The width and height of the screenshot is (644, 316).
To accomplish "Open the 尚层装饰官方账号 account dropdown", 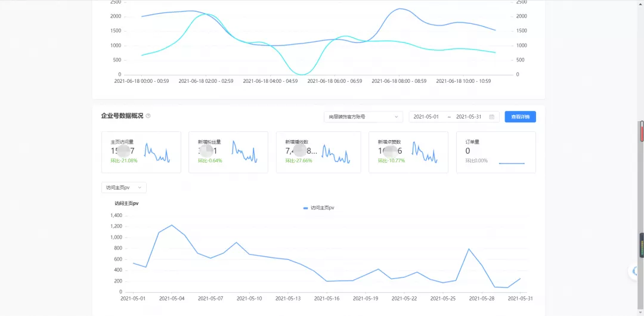I will pos(363,117).
